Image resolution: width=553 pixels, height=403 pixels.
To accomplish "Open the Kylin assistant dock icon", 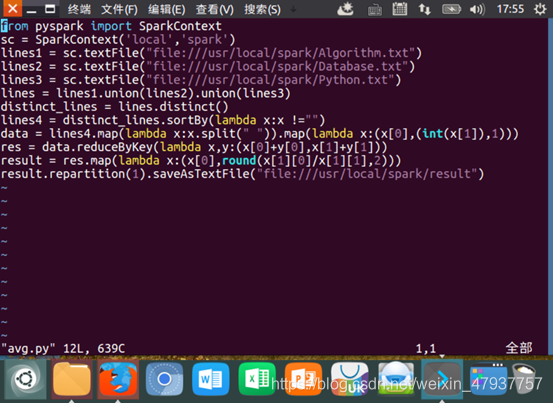I will click(396, 379).
